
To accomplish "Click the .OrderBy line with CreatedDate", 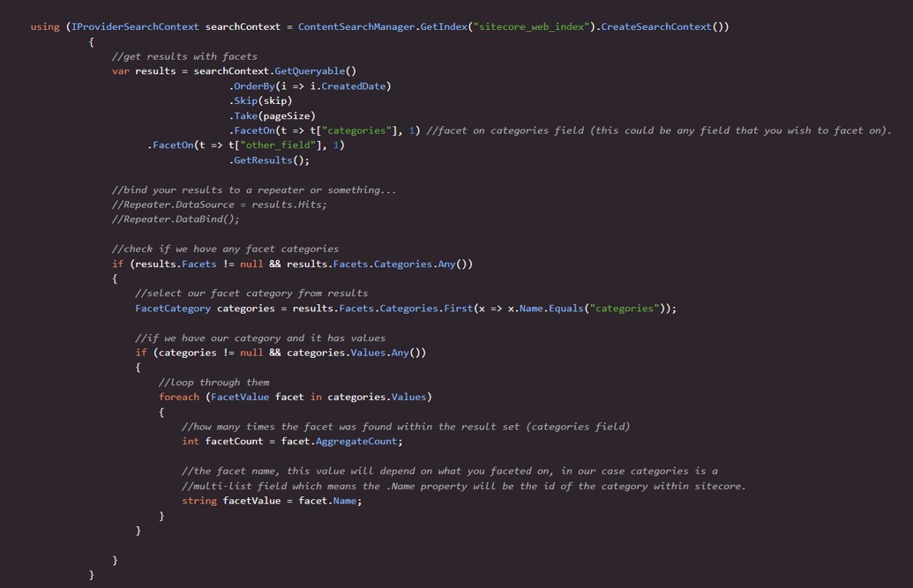I will tap(310, 86).
